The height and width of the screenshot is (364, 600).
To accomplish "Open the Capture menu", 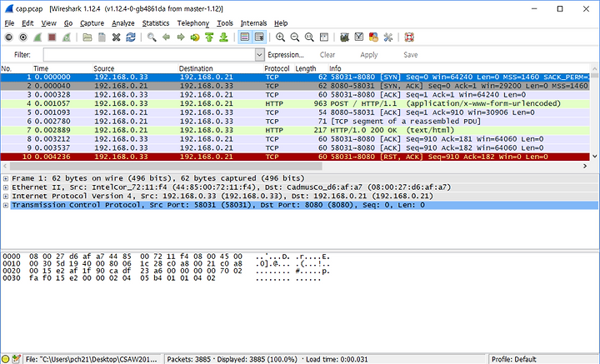I will click(x=92, y=23).
